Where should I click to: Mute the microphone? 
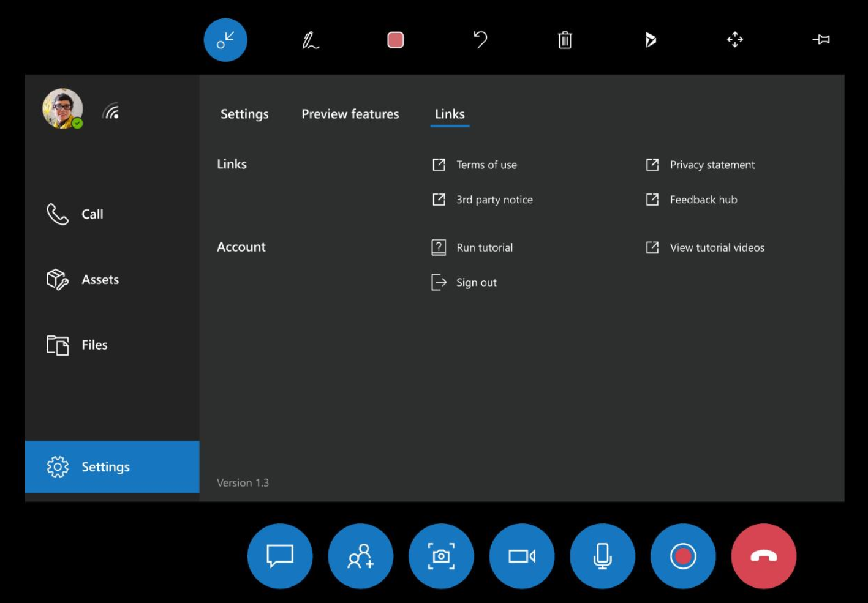coord(603,556)
